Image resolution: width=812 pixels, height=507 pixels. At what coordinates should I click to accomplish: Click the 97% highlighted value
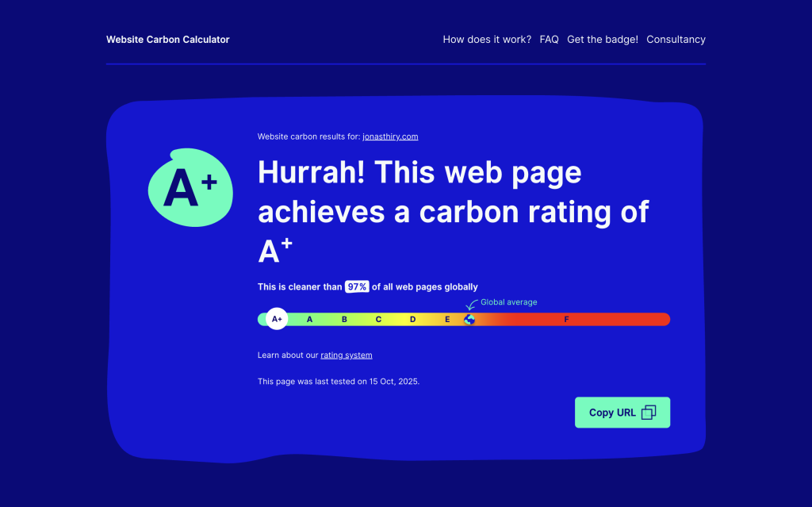pos(357,286)
